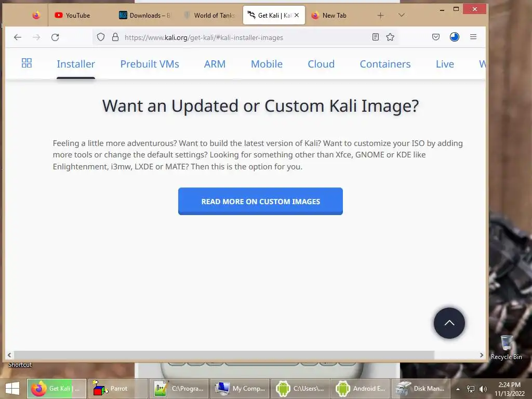Toggle reader view icon in address bar
The width and height of the screenshot is (532, 399).
coord(375,37)
